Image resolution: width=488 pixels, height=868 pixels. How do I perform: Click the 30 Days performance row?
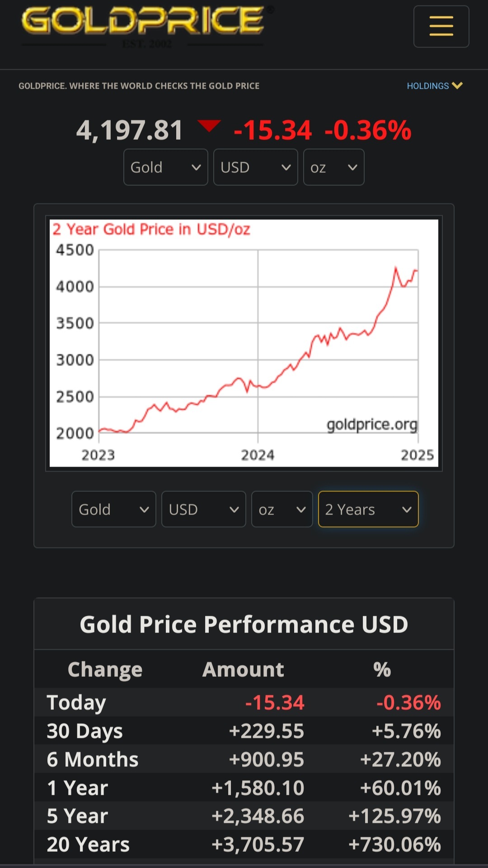[x=244, y=731]
